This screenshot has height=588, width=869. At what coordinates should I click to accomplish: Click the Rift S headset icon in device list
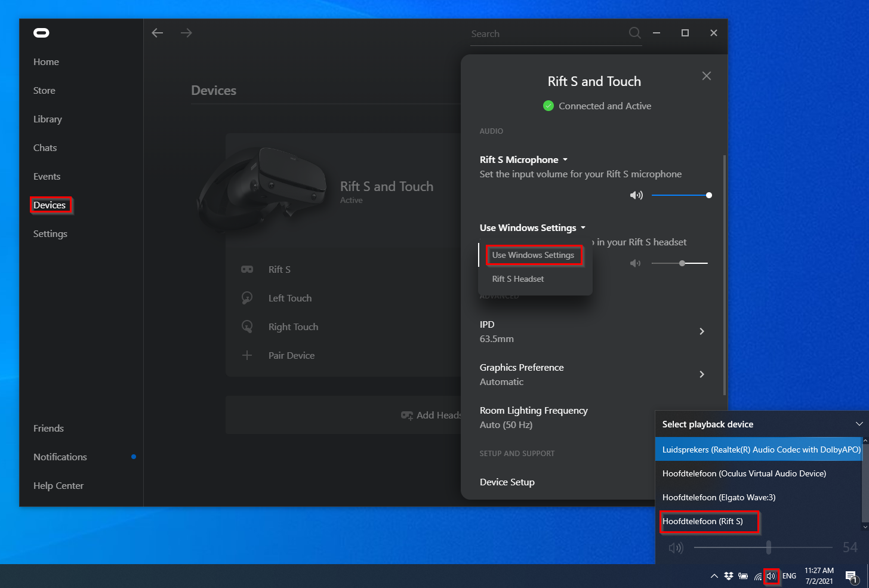coord(247,269)
